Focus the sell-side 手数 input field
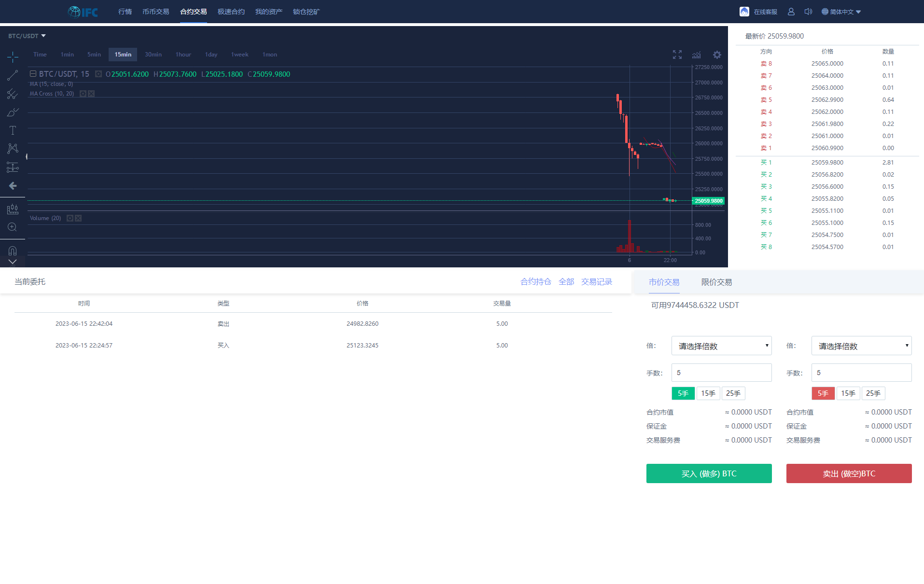924x584 pixels. pyautogui.click(x=862, y=373)
